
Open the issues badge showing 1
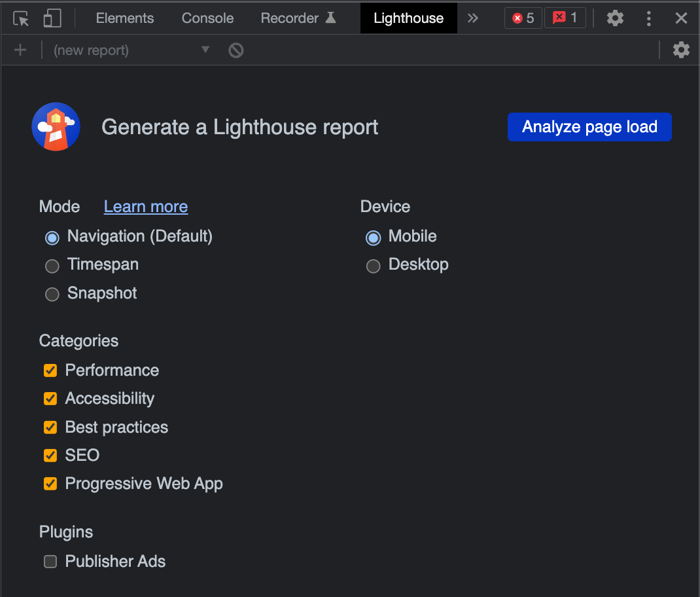564,18
